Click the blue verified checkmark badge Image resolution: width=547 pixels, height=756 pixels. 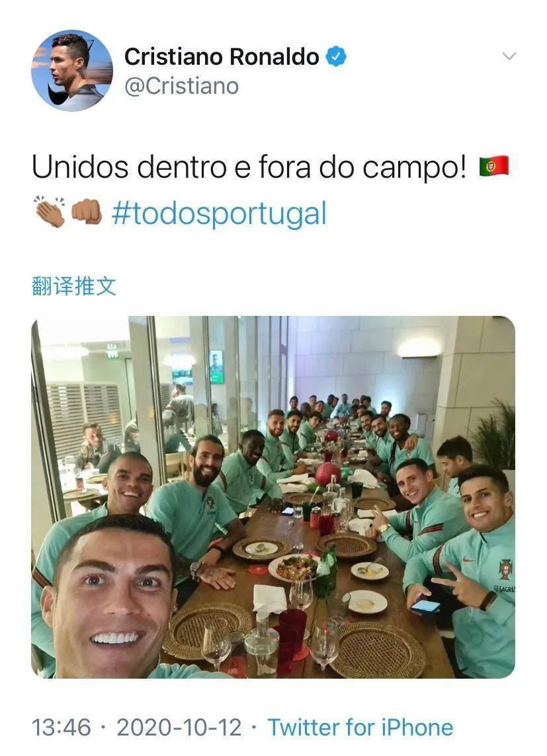pos(336,56)
